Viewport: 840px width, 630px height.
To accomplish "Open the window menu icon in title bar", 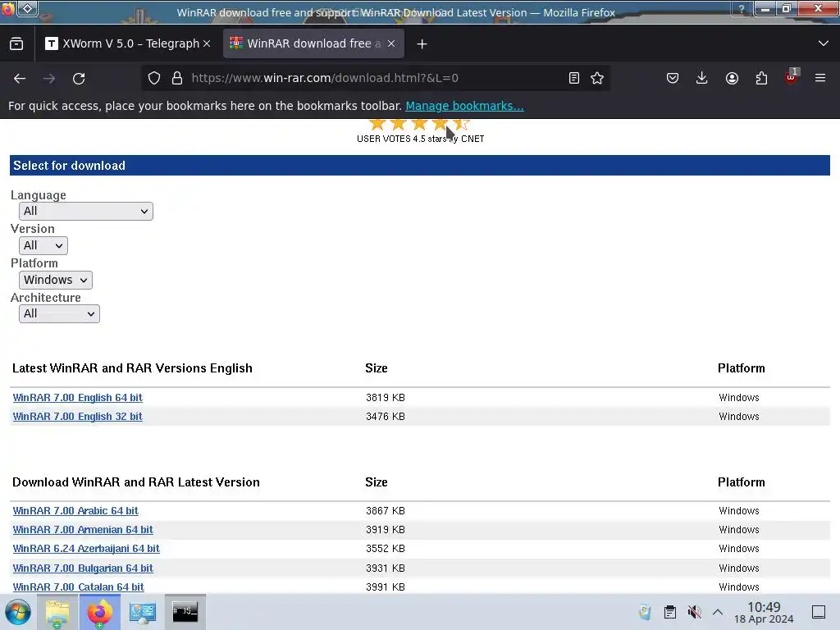I will point(28,8).
